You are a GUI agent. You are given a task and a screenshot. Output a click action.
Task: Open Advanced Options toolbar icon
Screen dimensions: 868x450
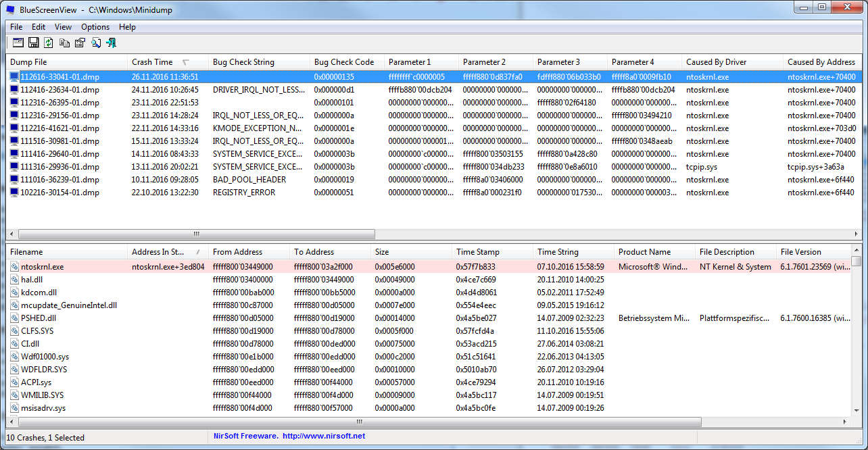(18, 43)
